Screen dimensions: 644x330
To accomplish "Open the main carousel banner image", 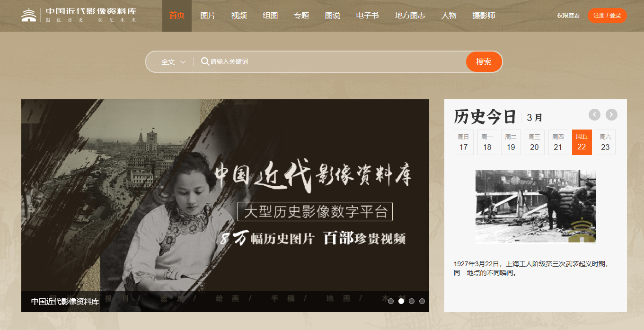I will pos(225,206).
